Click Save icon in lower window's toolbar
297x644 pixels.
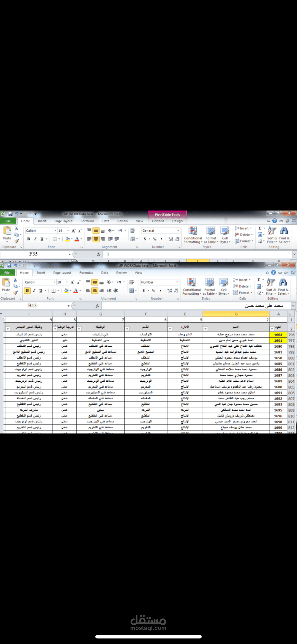click(9, 265)
